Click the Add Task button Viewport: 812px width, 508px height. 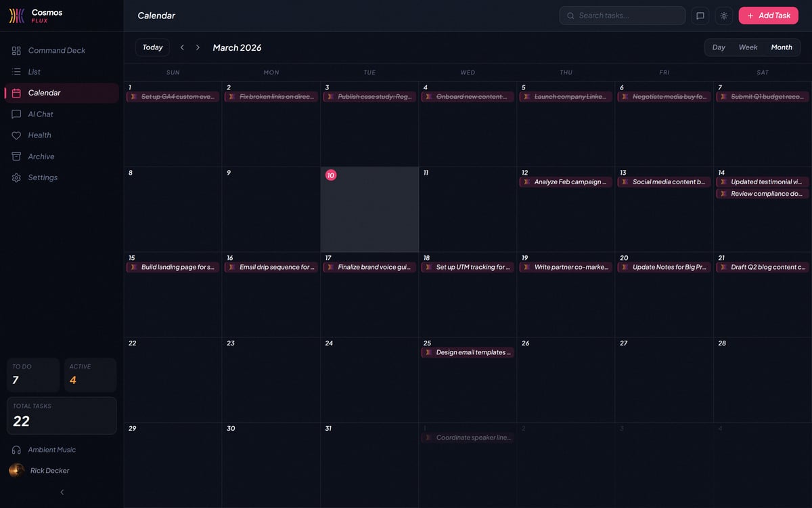768,15
